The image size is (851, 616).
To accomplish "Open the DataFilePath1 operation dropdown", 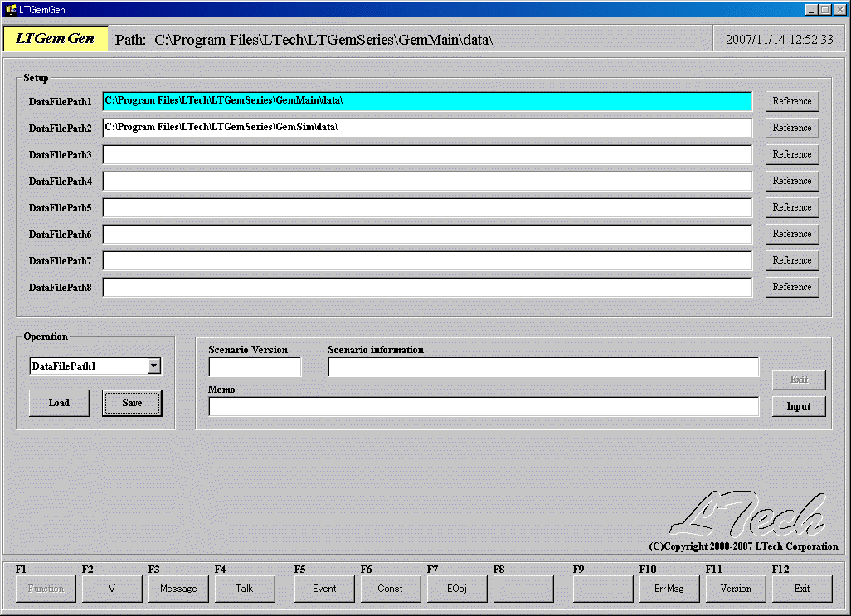I will pos(153,366).
